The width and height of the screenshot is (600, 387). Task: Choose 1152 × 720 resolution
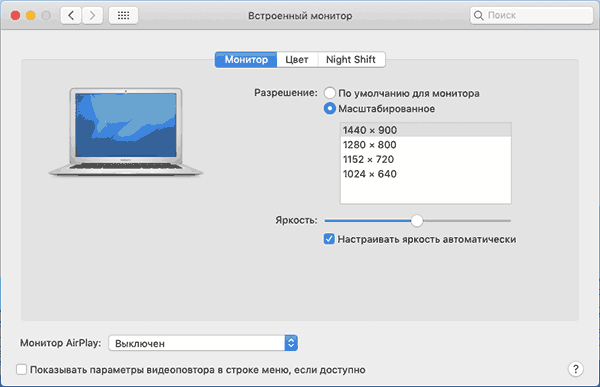[426, 159]
